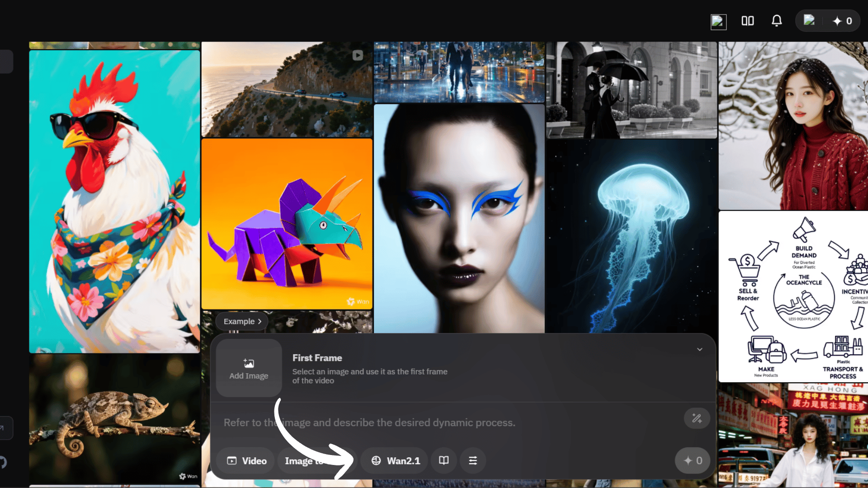Click the credits counter in top right
Viewport: 868px width, 488px height.
click(x=842, y=21)
